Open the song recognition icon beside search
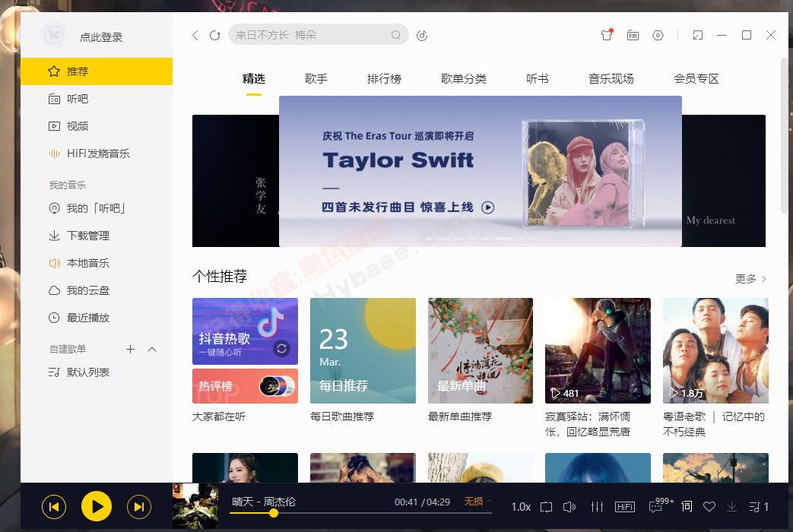Image resolution: width=793 pixels, height=532 pixels. (x=422, y=36)
